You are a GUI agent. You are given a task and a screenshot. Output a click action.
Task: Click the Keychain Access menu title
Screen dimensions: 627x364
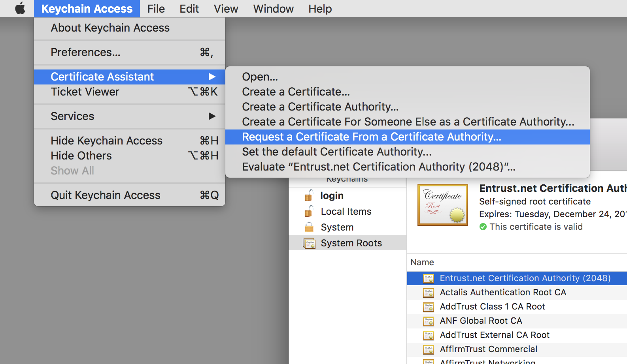point(87,9)
